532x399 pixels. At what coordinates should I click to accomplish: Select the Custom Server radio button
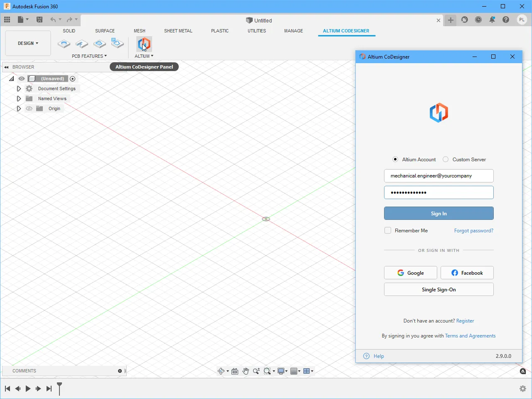click(446, 159)
